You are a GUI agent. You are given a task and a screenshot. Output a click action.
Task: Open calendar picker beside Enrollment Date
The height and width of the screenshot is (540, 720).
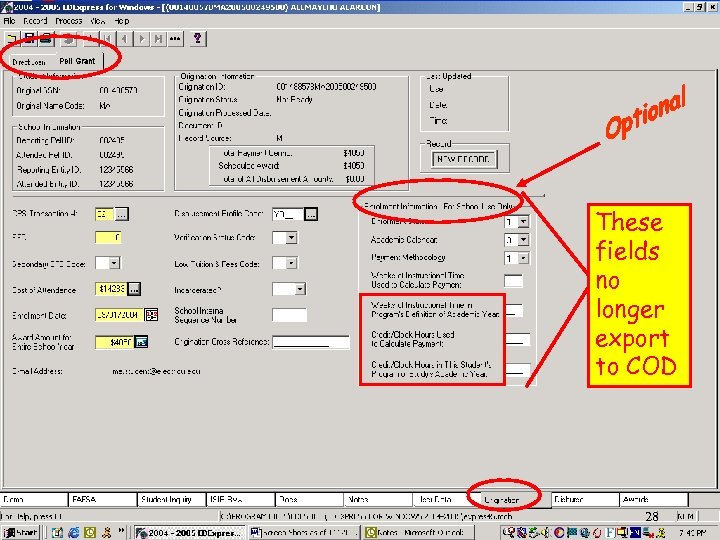coord(151,315)
